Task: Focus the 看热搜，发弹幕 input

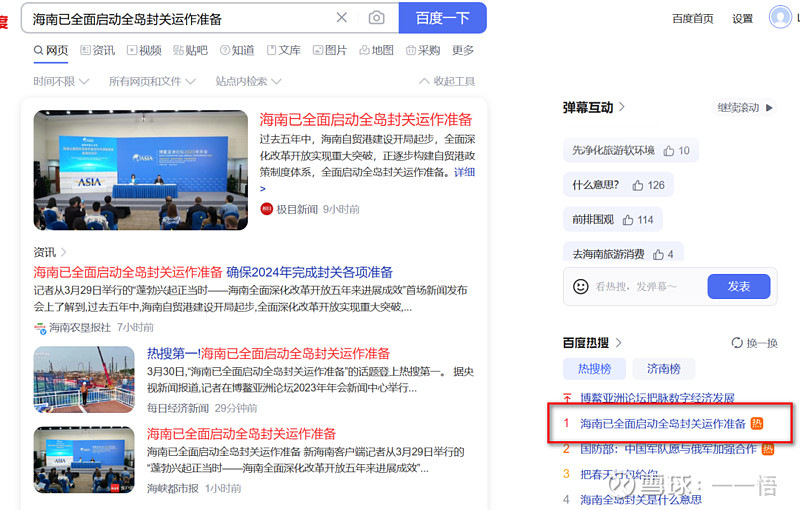Action: click(647, 287)
